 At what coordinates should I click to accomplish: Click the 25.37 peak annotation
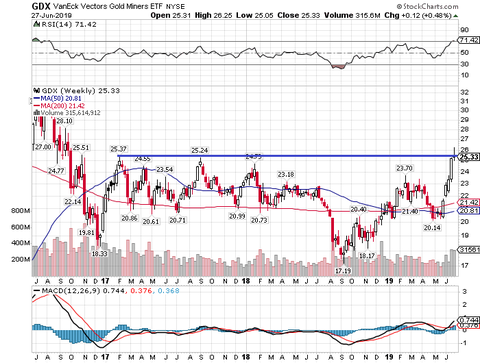pyautogui.click(x=119, y=149)
